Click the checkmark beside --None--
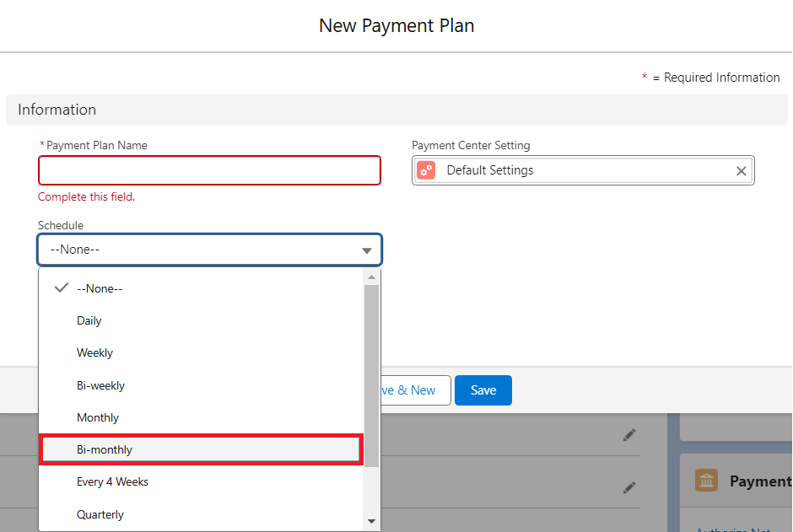The width and height of the screenshot is (793, 532). [61, 288]
